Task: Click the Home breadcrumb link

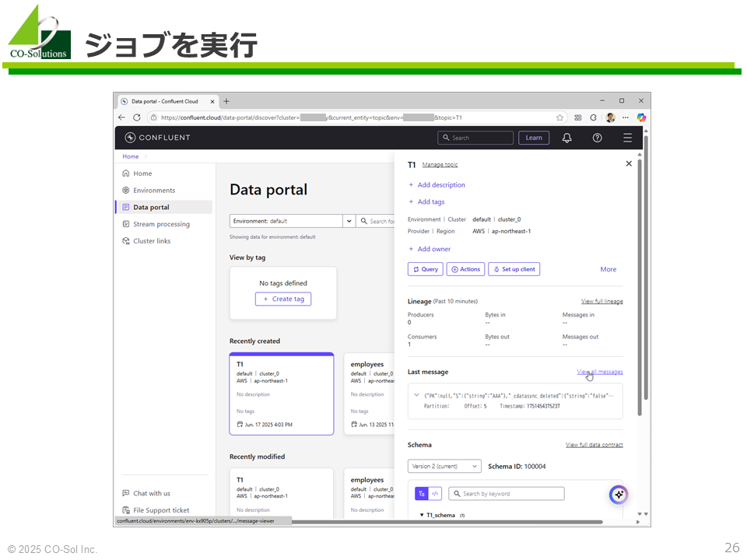Action: [x=131, y=156]
